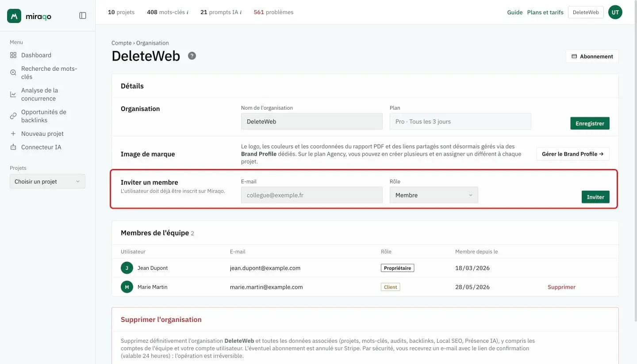This screenshot has width=637, height=364.
Task: Click the keyword research magnifier icon
Action: coord(13,73)
